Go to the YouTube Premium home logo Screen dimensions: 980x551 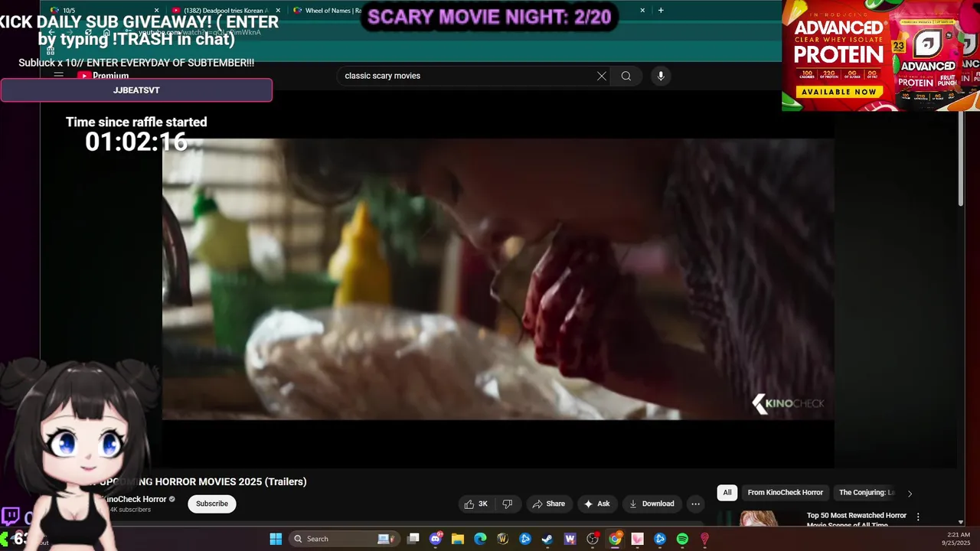103,76
